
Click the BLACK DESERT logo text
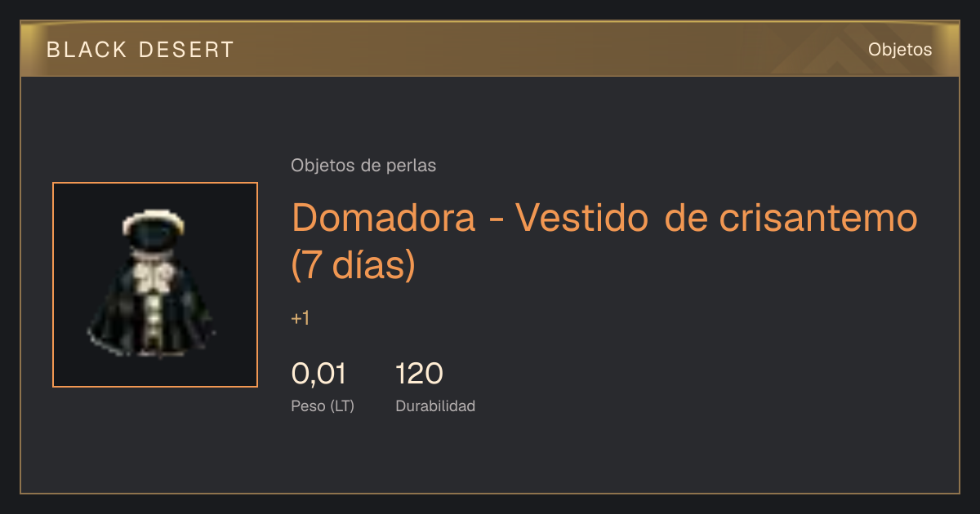click(x=140, y=50)
